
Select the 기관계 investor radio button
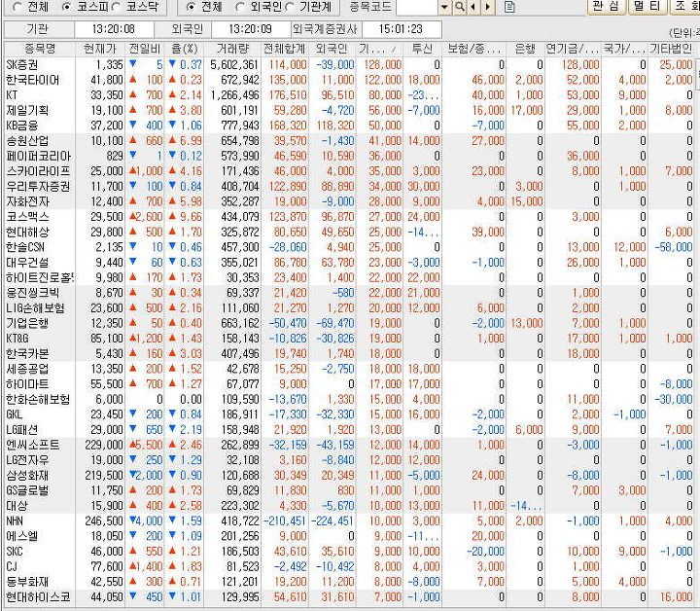tap(291, 7)
